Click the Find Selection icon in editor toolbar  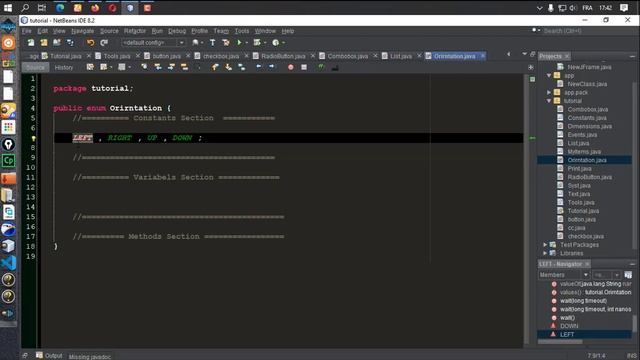pos(144,67)
